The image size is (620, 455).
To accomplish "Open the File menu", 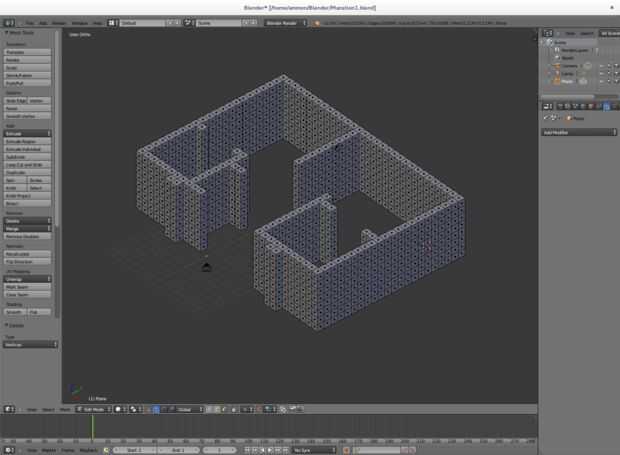I will [x=30, y=23].
